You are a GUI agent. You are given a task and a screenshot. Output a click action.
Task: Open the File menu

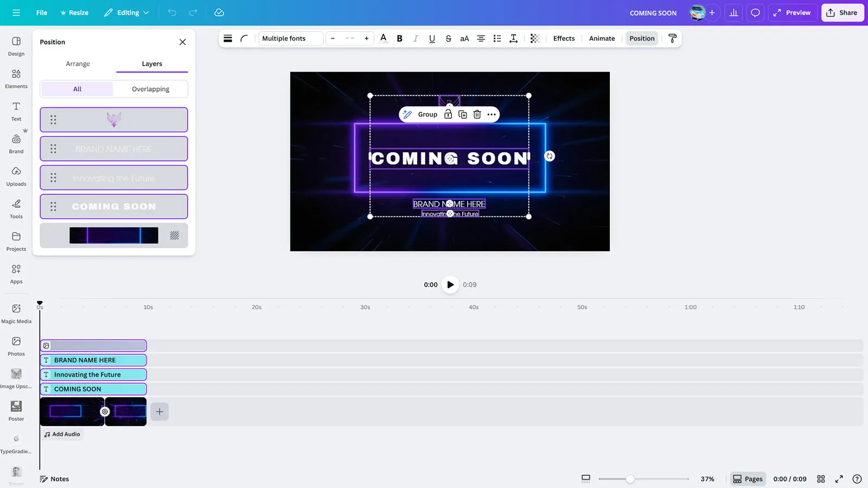(42, 12)
